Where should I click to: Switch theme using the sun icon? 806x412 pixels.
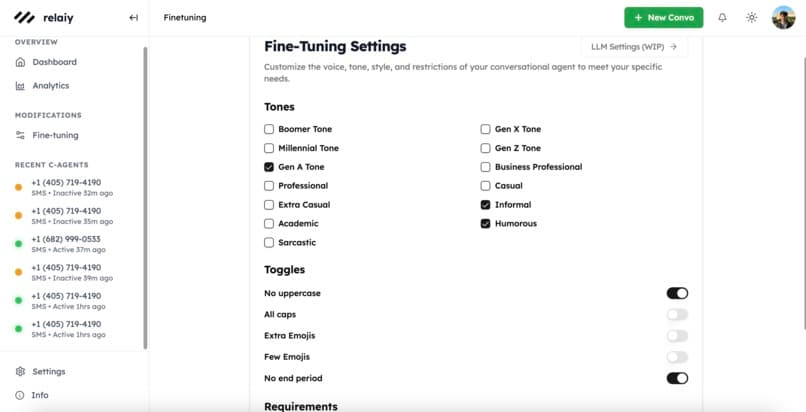tap(752, 17)
